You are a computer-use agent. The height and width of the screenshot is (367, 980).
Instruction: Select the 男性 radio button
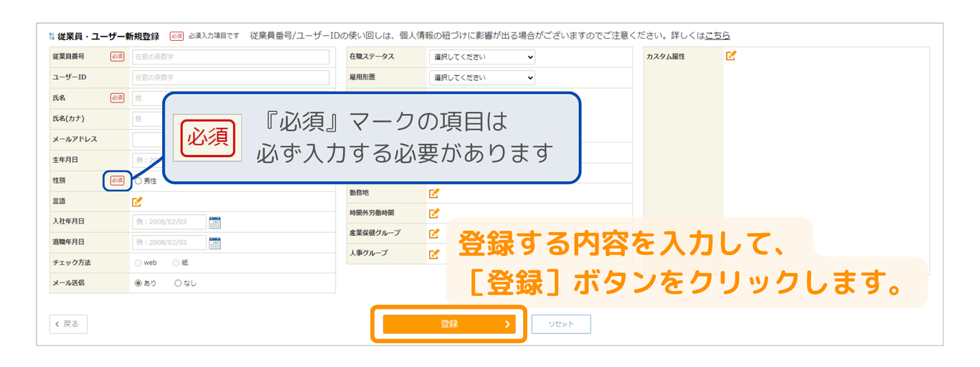coord(138,181)
